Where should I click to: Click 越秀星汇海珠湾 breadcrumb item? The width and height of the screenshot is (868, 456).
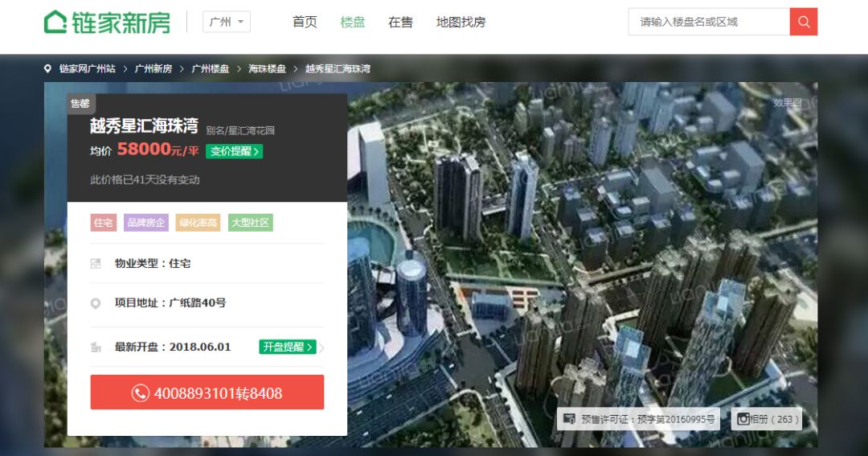(338, 68)
